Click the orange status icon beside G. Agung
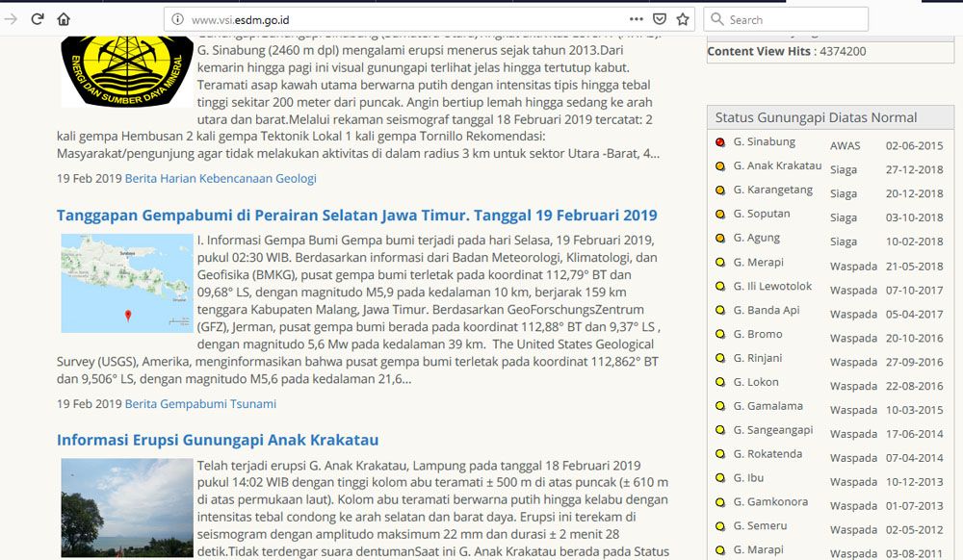This screenshot has width=963, height=560. point(720,239)
